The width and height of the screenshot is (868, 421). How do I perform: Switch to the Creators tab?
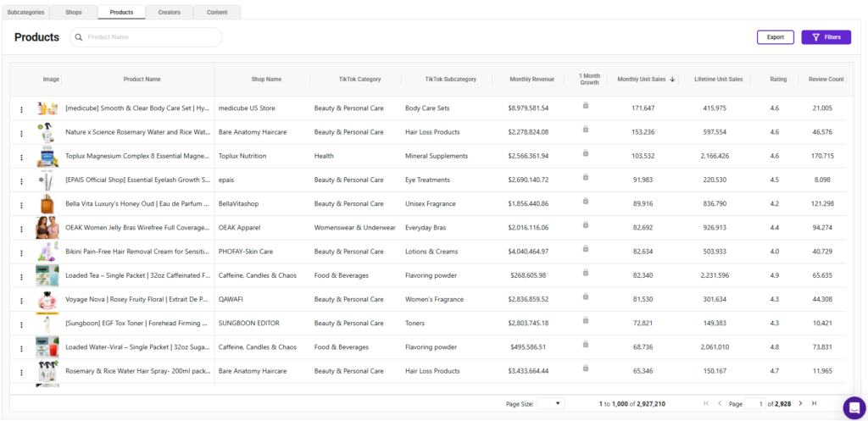(x=169, y=12)
